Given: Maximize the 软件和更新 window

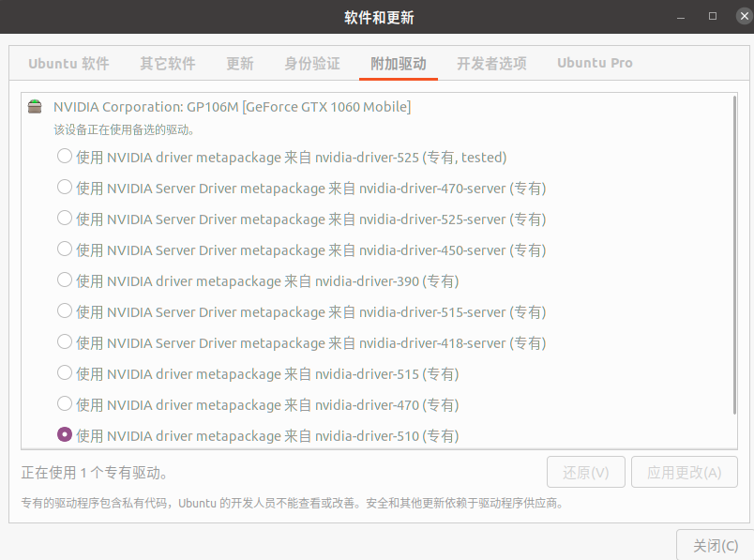Looking at the screenshot, I should [713, 16].
